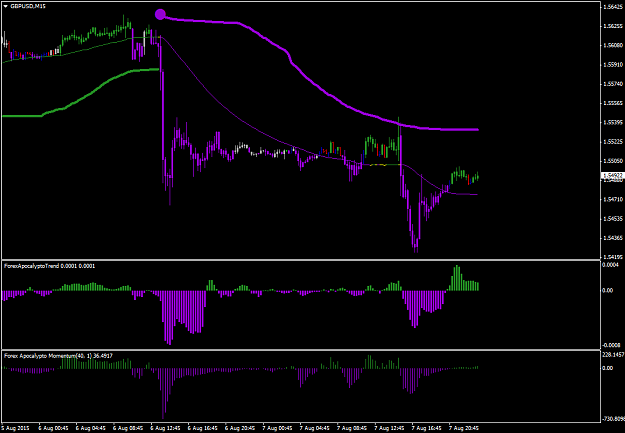625x433 pixels.
Task: Click the 7 Aug 16:45 time label
Action: tap(427, 428)
